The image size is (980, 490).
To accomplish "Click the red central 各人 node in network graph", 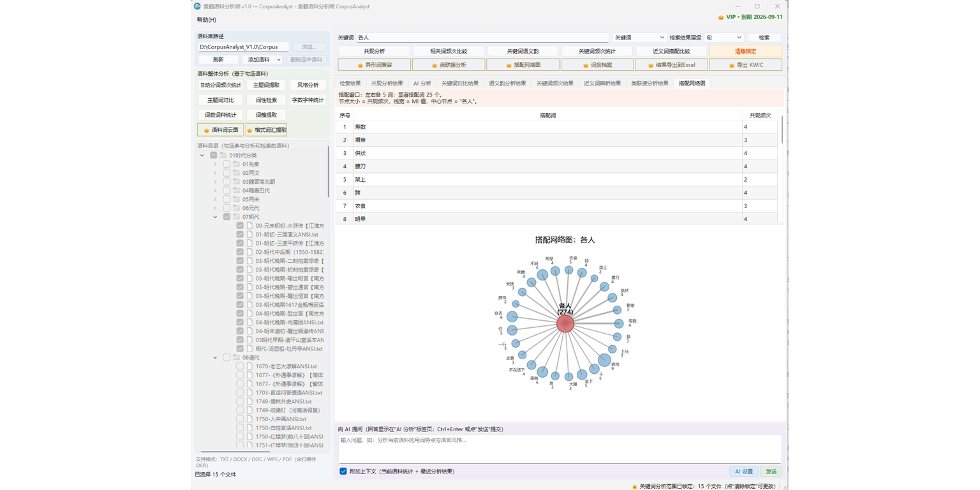I will [565, 323].
